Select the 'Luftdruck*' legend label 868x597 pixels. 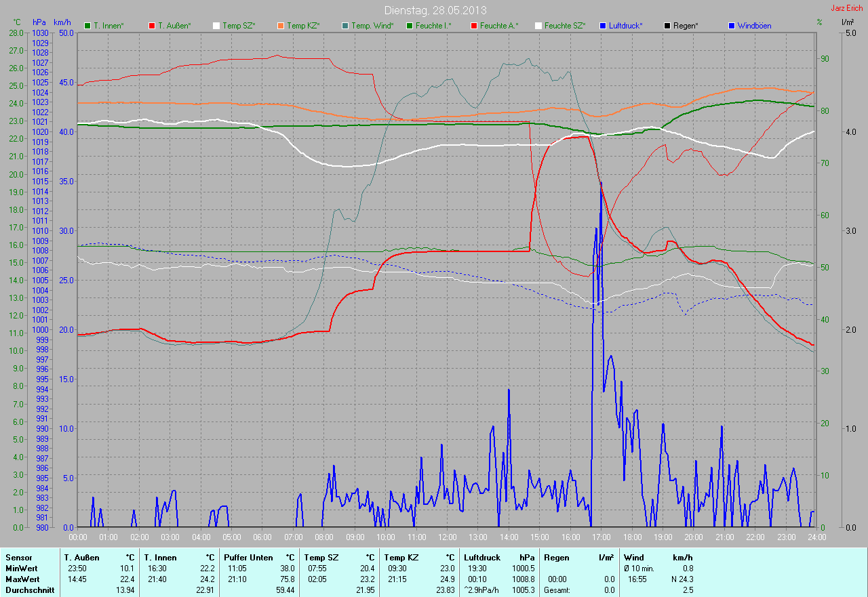click(626, 26)
